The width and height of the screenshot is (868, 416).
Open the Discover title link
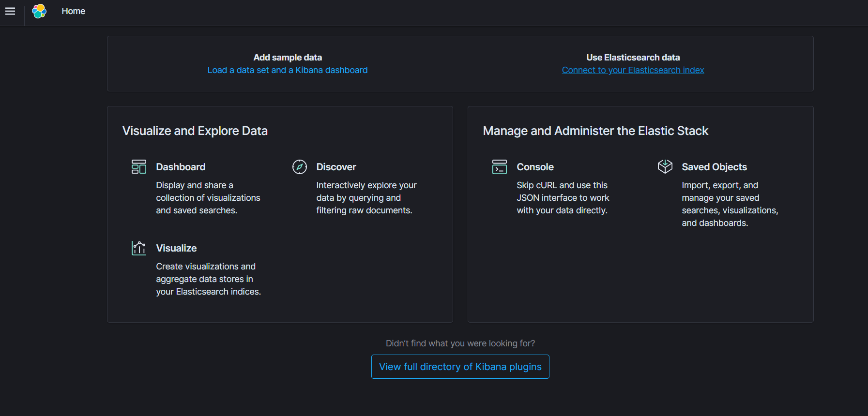[336, 167]
